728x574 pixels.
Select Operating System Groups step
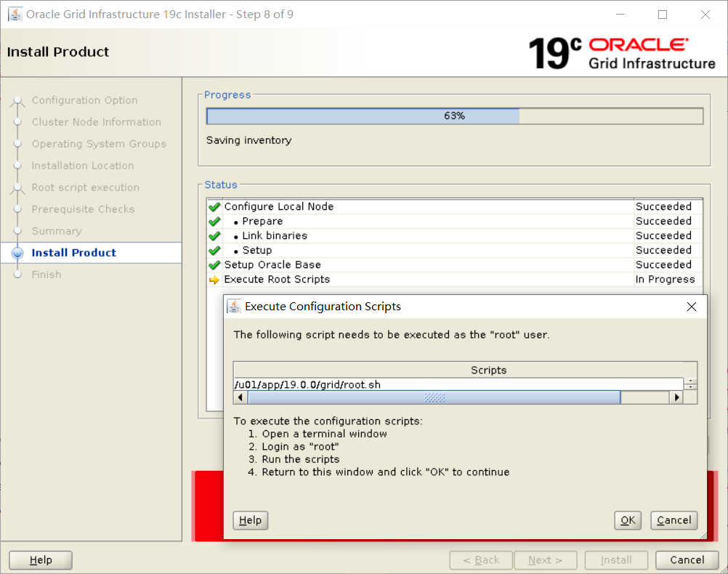[x=99, y=144]
